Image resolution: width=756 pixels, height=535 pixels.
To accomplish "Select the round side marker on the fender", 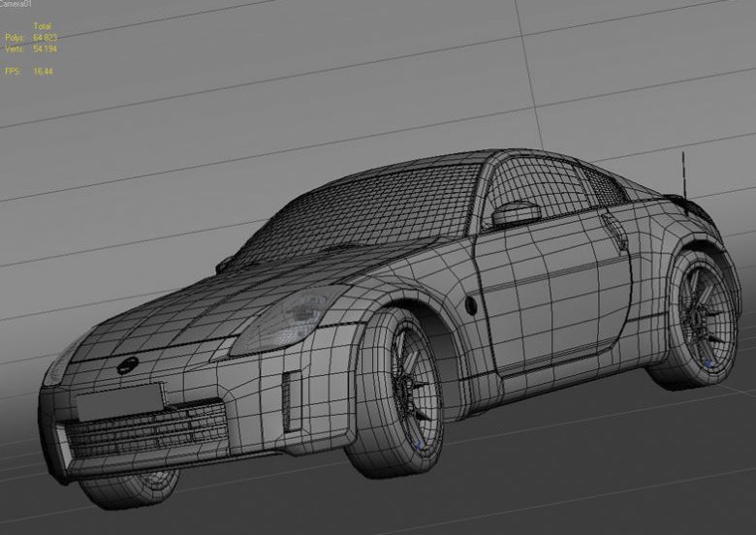I will pyautogui.click(x=470, y=305).
